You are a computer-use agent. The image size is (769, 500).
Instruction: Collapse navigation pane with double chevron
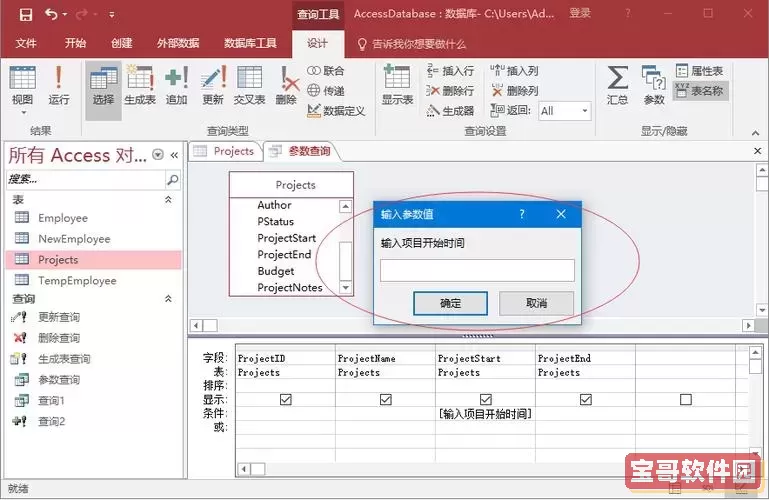tap(174, 155)
